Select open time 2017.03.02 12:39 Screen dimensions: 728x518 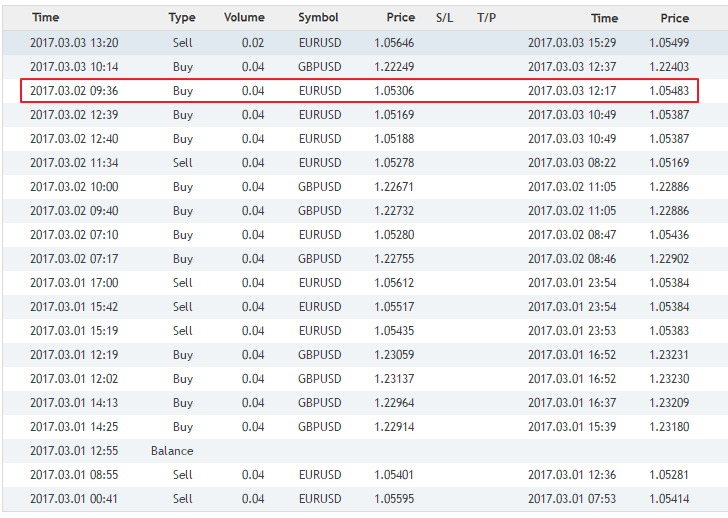[x=74, y=115]
